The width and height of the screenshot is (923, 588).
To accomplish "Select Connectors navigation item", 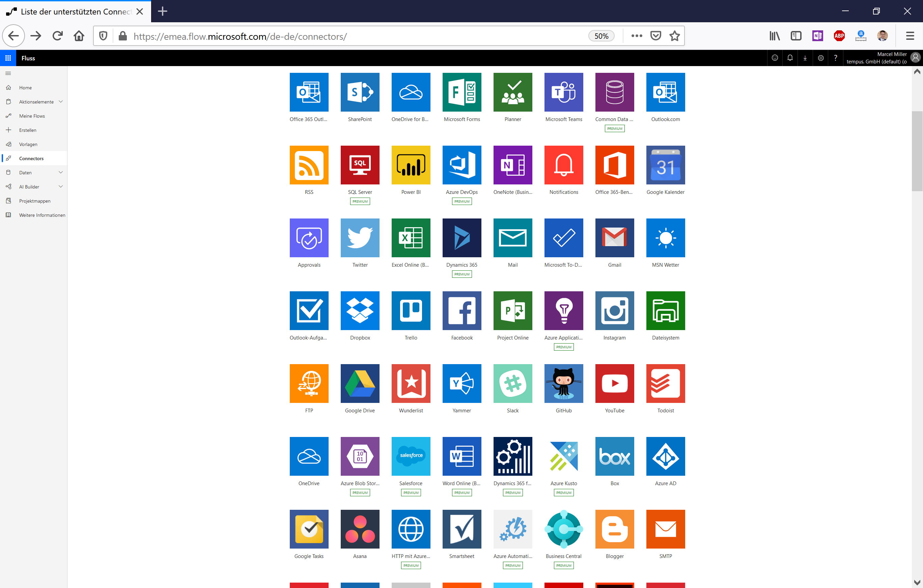I will pos(34,158).
